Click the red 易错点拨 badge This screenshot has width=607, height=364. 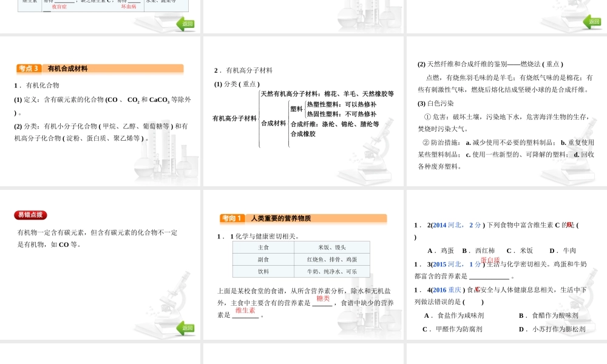point(30,215)
